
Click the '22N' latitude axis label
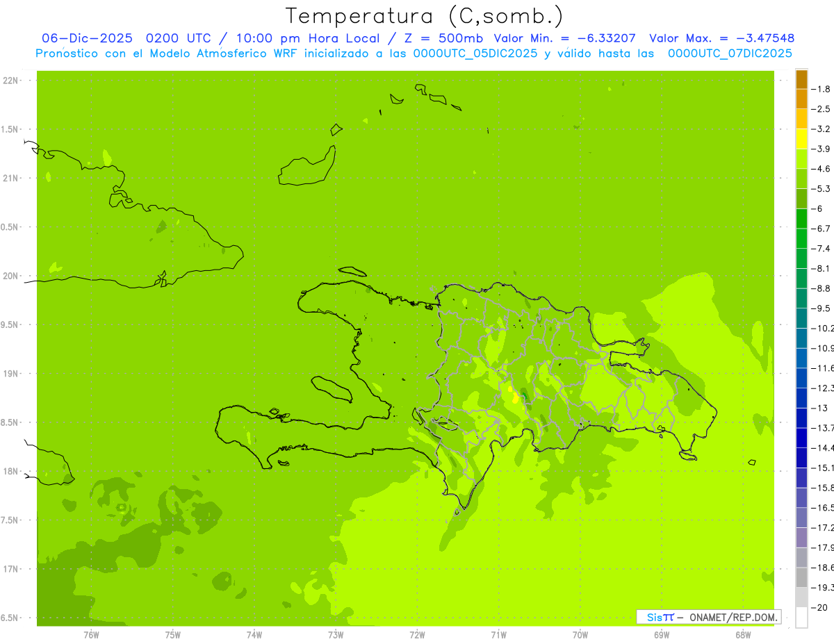click(12, 81)
